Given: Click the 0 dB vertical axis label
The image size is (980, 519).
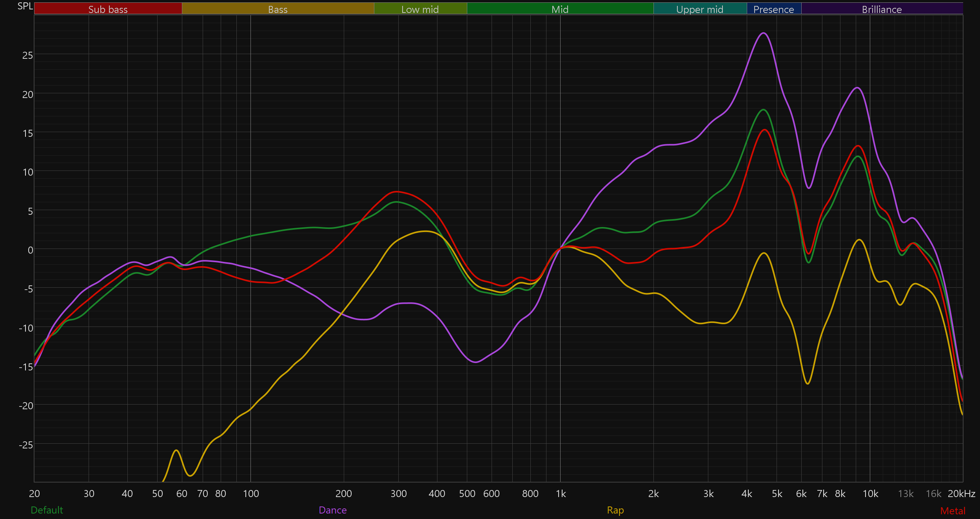Looking at the screenshot, I should point(30,250).
